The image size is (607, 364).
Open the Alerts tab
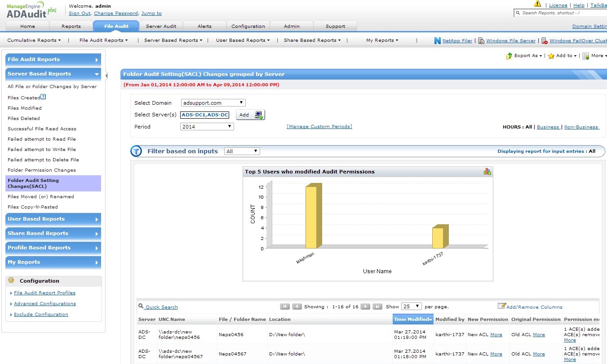(204, 26)
